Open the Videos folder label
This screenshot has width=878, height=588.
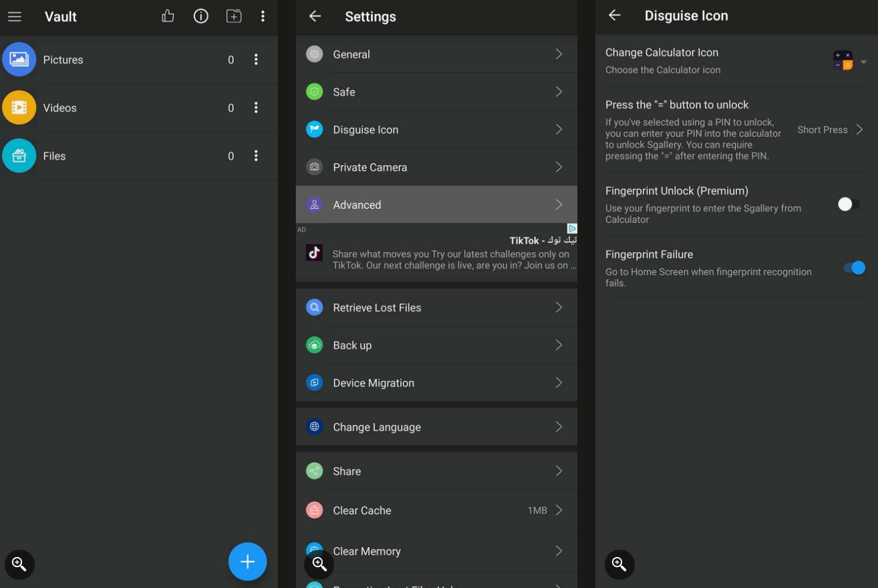pos(60,108)
